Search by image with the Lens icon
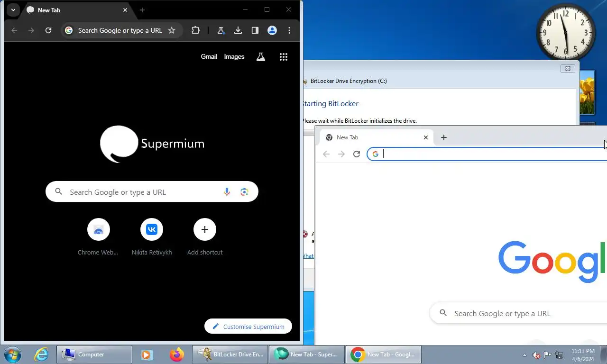607x364 pixels. click(x=244, y=191)
